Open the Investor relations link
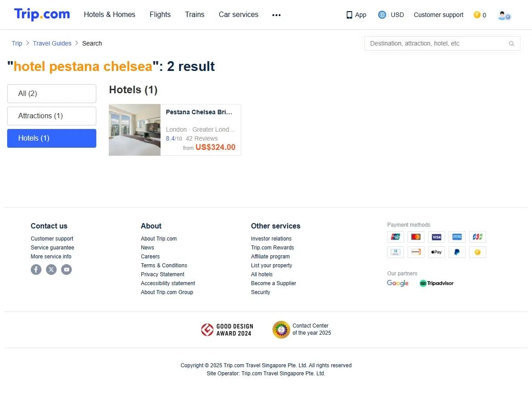 click(271, 239)
